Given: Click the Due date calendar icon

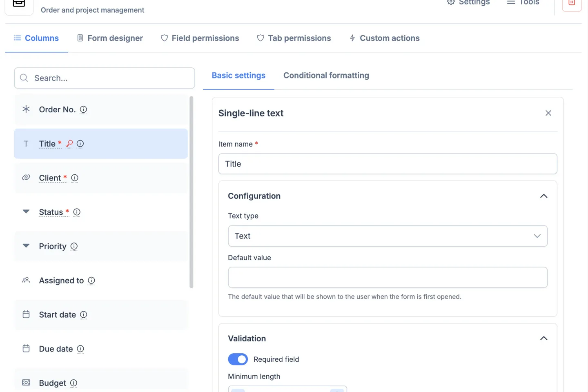Looking at the screenshot, I should click(x=26, y=349).
